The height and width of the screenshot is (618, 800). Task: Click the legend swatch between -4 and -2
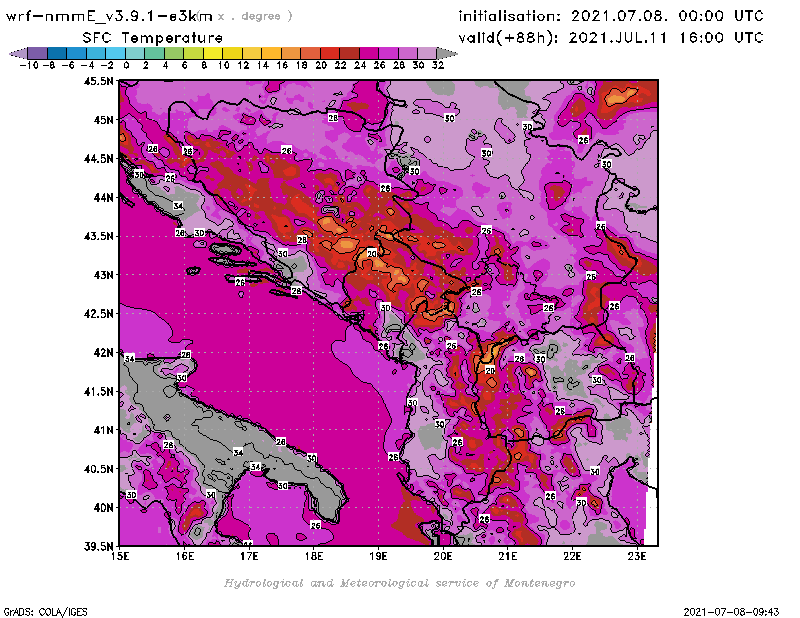(96, 53)
